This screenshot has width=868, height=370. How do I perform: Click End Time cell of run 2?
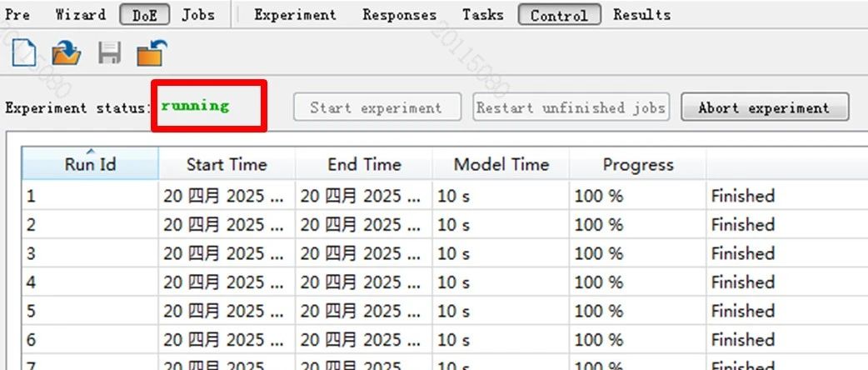tap(364, 224)
